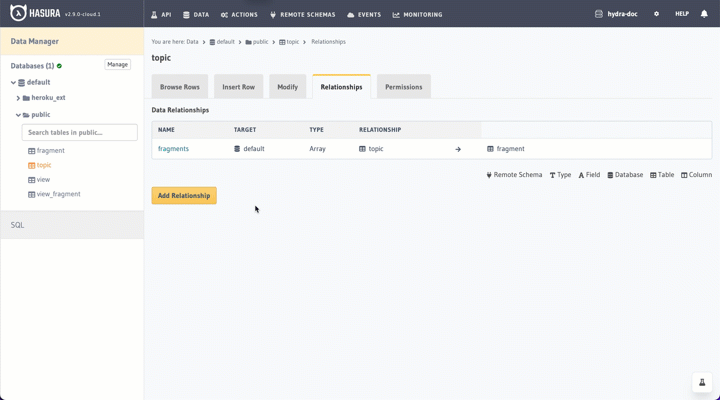Image resolution: width=720 pixels, height=400 pixels.
Task: Open the view table
Action: [x=43, y=180]
